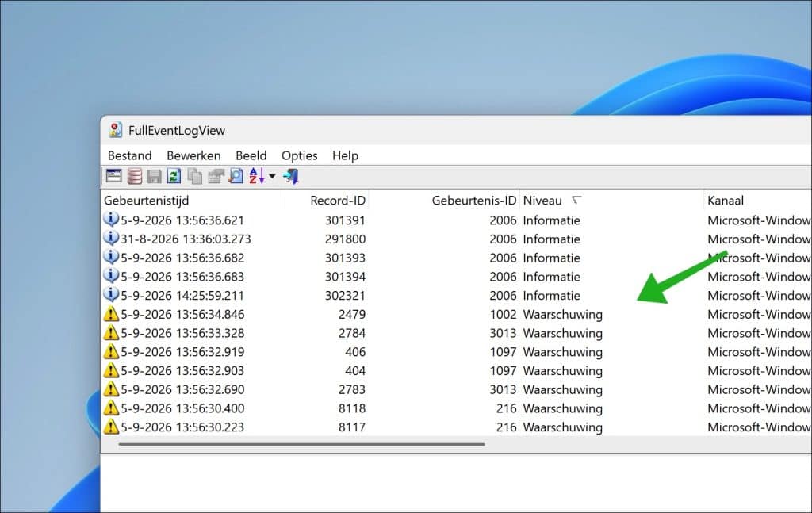The width and height of the screenshot is (812, 513).
Task: Click Record-ID cell 8118
Action: [352, 408]
